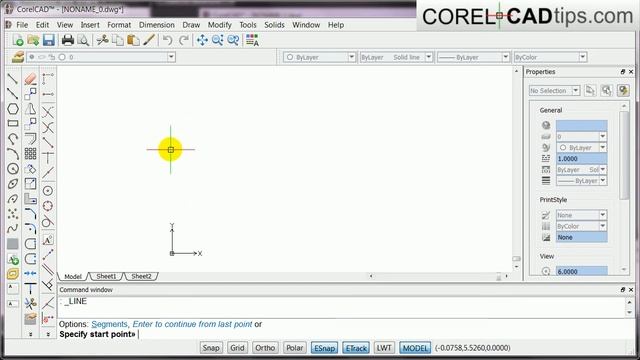Select the Point draw tool
Screen dimensions: 640x360
point(13,213)
